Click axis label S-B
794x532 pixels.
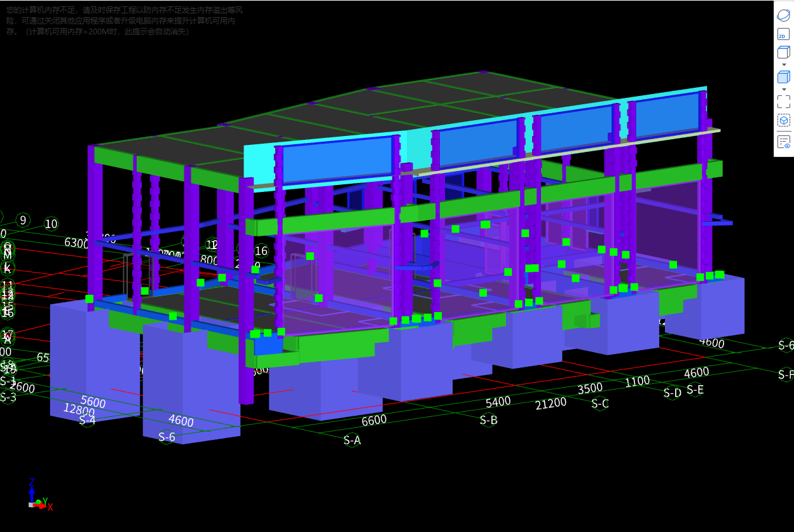(488, 419)
